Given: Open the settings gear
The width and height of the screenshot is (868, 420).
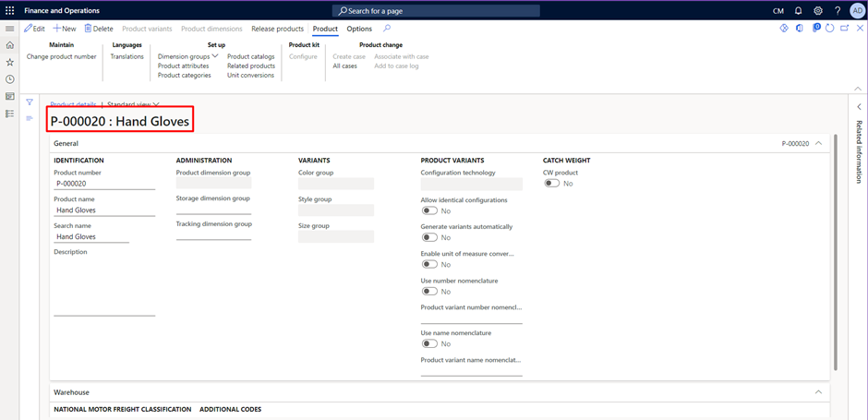Looking at the screenshot, I should coord(817,10).
